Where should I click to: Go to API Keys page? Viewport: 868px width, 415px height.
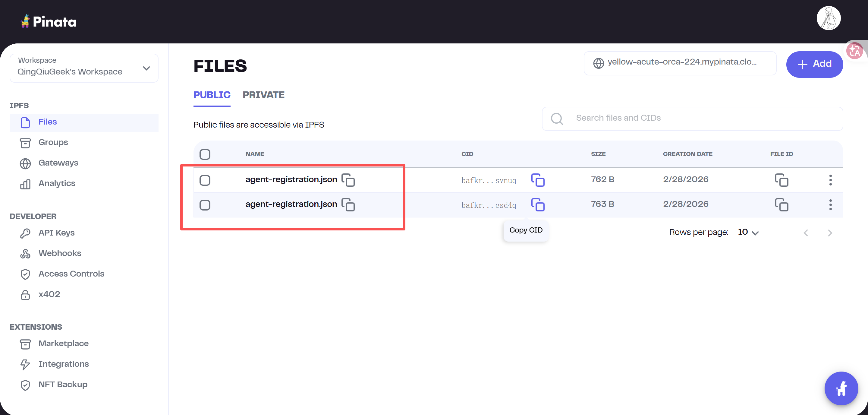point(56,233)
